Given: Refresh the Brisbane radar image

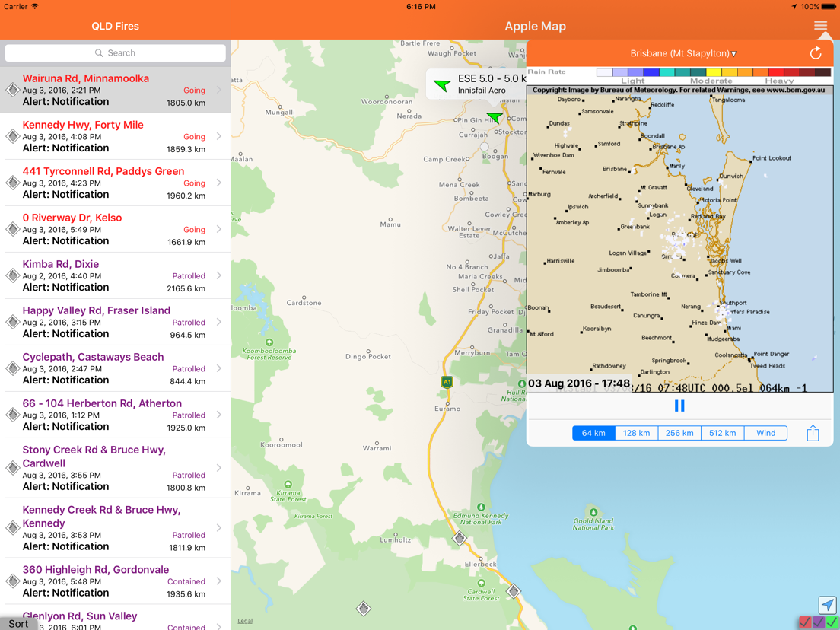Looking at the screenshot, I should (816, 53).
